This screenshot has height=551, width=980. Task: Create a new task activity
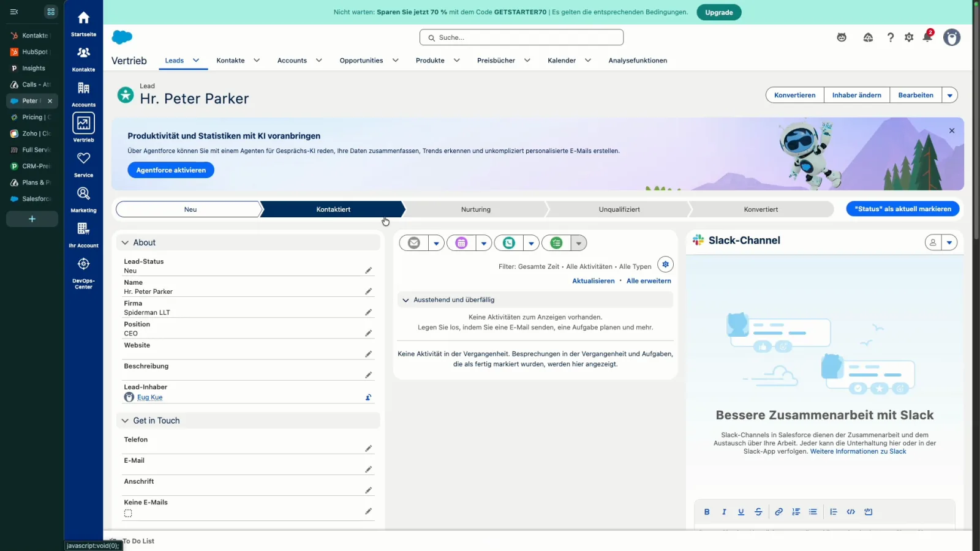tap(556, 243)
